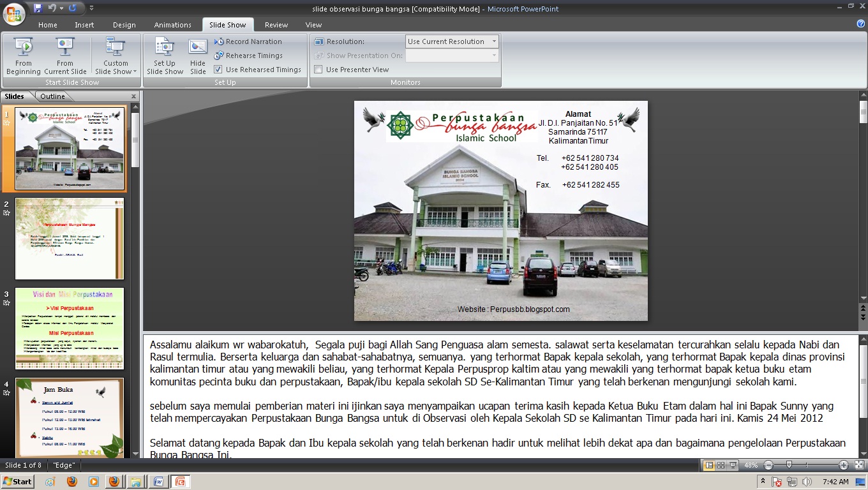Screen dimensions: 868x490
Task: Click the Edge theme indicator in status bar
Action: coord(64,465)
